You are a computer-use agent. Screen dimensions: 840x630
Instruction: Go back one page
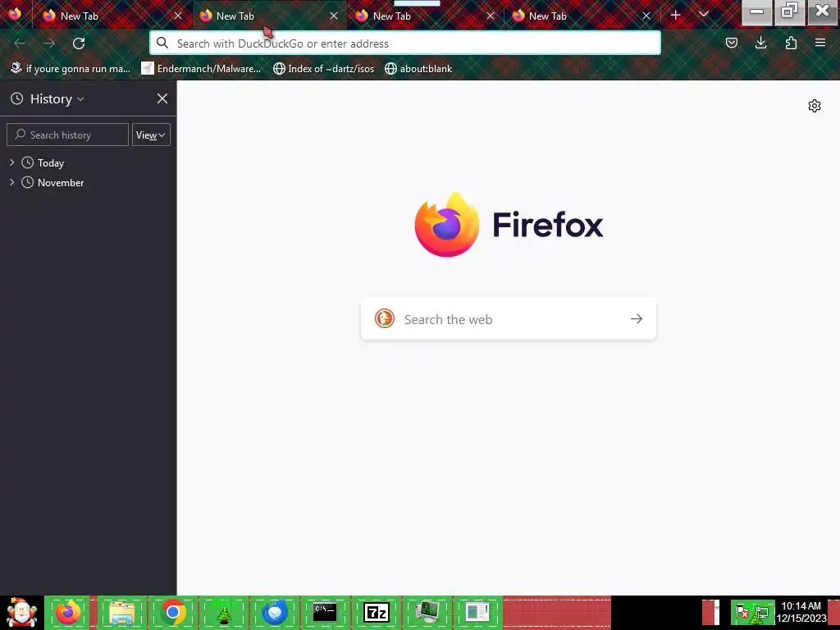[20, 43]
